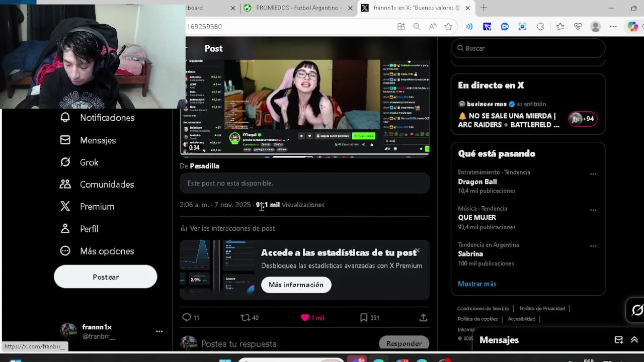644x362 pixels.
Task: Click the zoom magnifier in address bar
Action: (x=417, y=27)
